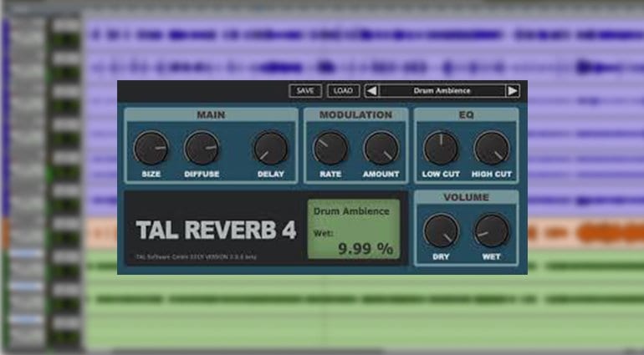Click the HIGH CUT knob
This screenshot has height=355, width=644.
click(x=491, y=148)
